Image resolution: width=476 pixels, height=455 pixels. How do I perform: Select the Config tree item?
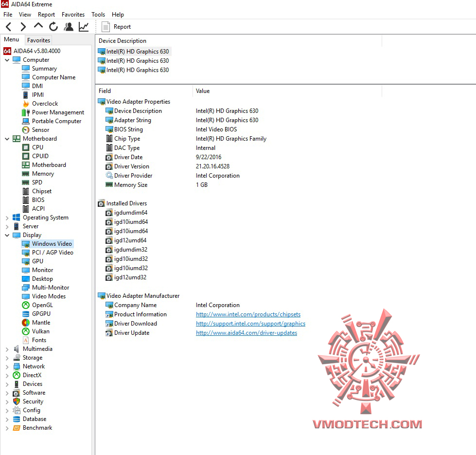(26, 411)
